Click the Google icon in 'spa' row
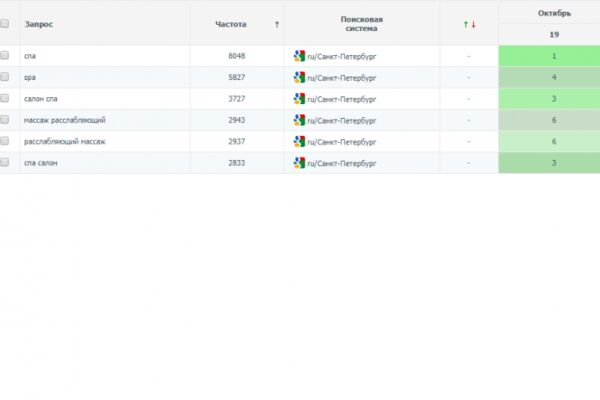 pos(299,77)
